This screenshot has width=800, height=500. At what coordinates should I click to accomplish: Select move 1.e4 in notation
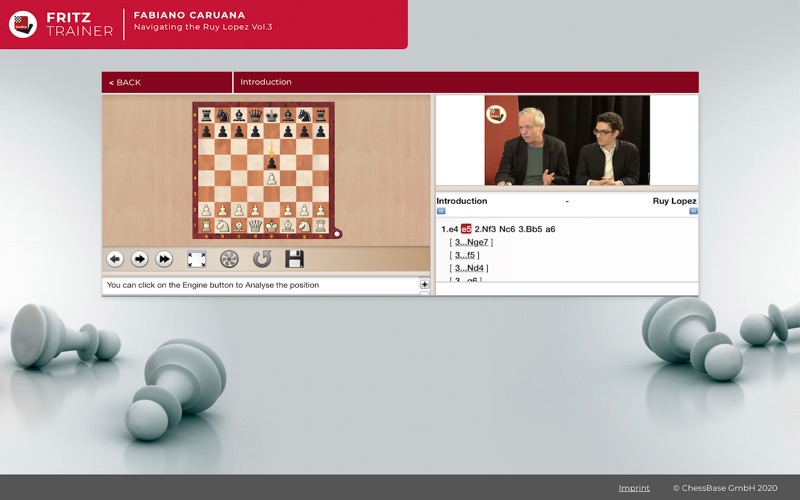(449, 229)
